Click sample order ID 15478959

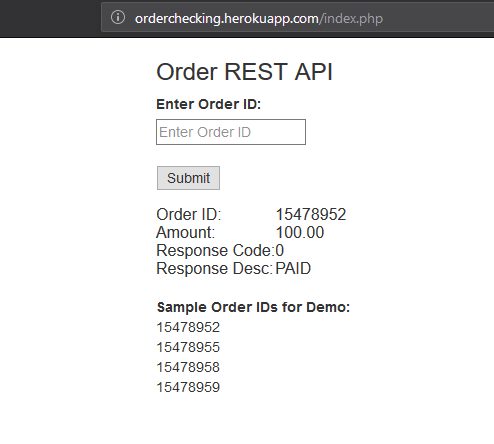[188, 387]
